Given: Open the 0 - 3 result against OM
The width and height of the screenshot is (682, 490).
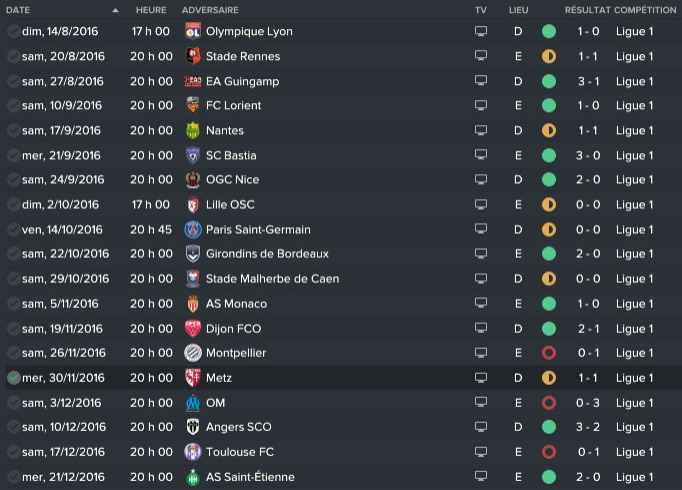Looking at the screenshot, I should (x=588, y=403).
